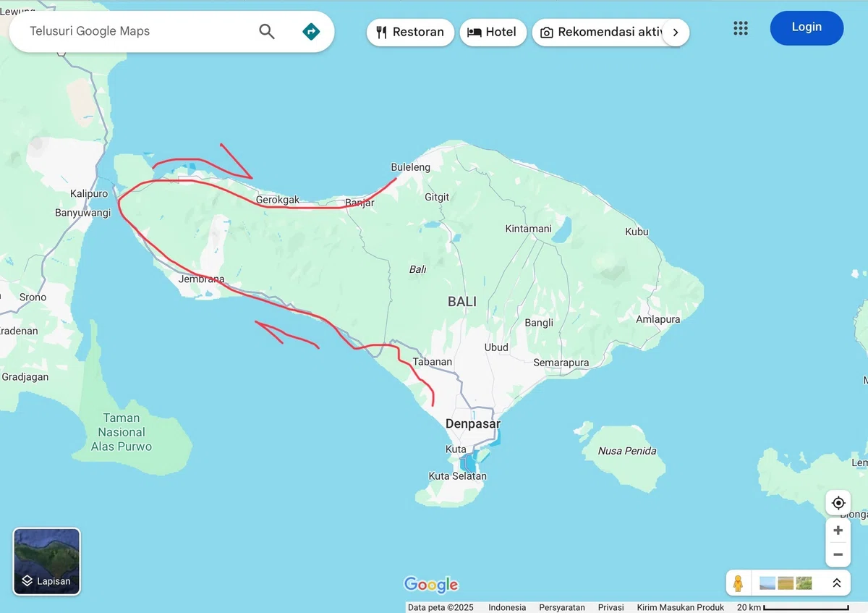Screen dimensions: 868x613
Task: Click the Google logo on the map
Action: click(x=431, y=584)
